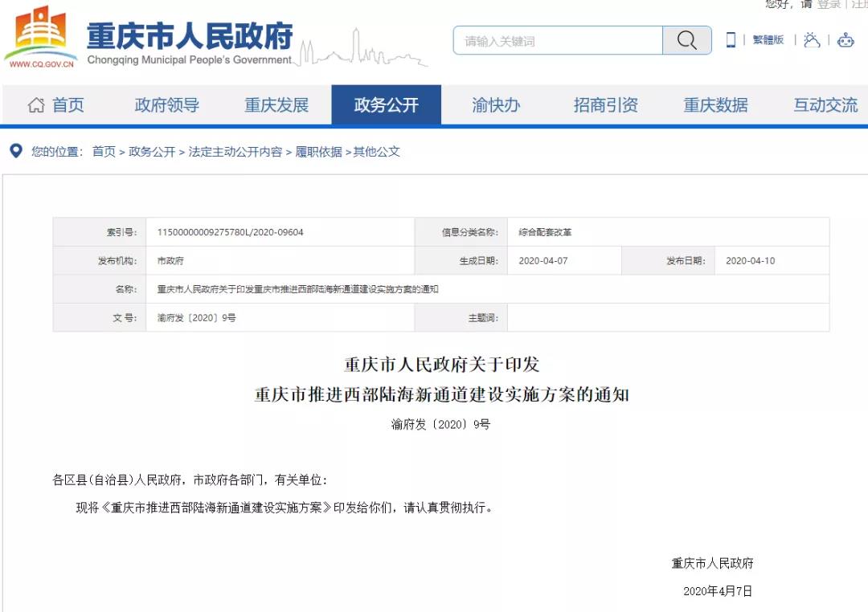Viewport: 868px width, 612px height.
Task: Click the 渝府发〔2020〕9号 table cell
Action: [x=280, y=317]
